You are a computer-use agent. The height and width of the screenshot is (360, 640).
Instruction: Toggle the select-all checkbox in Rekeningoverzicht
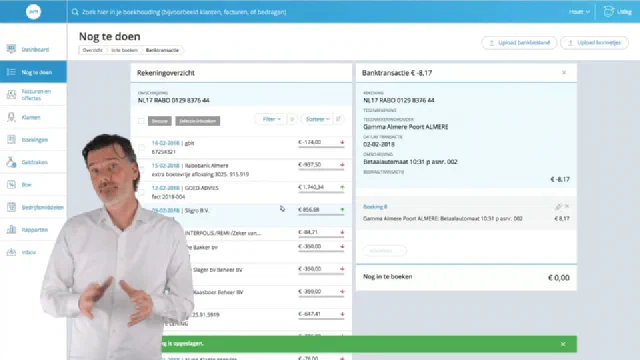(x=141, y=121)
